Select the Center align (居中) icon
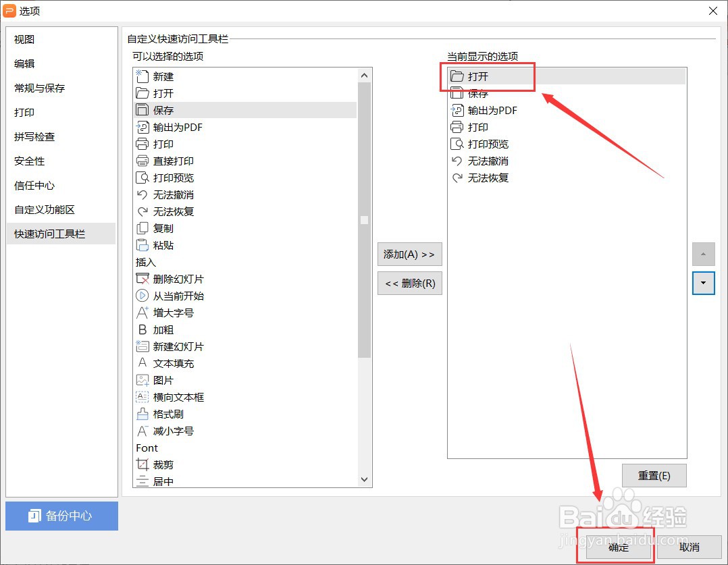 [x=142, y=481]
